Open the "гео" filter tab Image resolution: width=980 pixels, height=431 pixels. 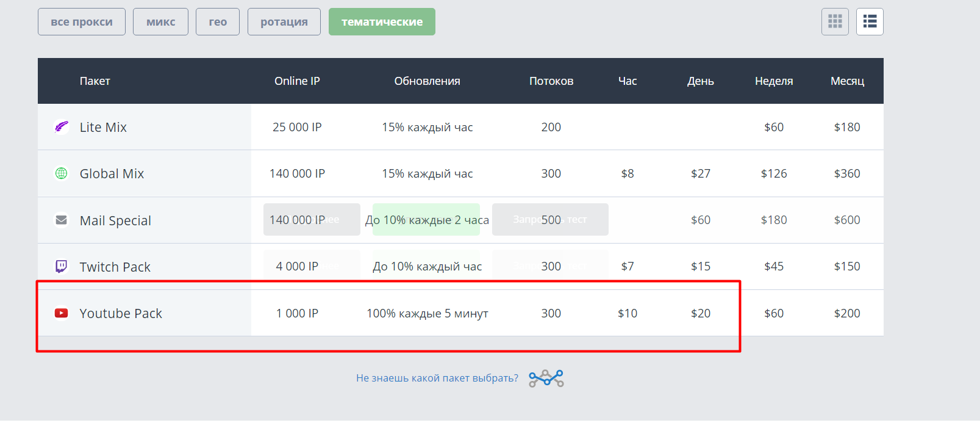(218, 22)
